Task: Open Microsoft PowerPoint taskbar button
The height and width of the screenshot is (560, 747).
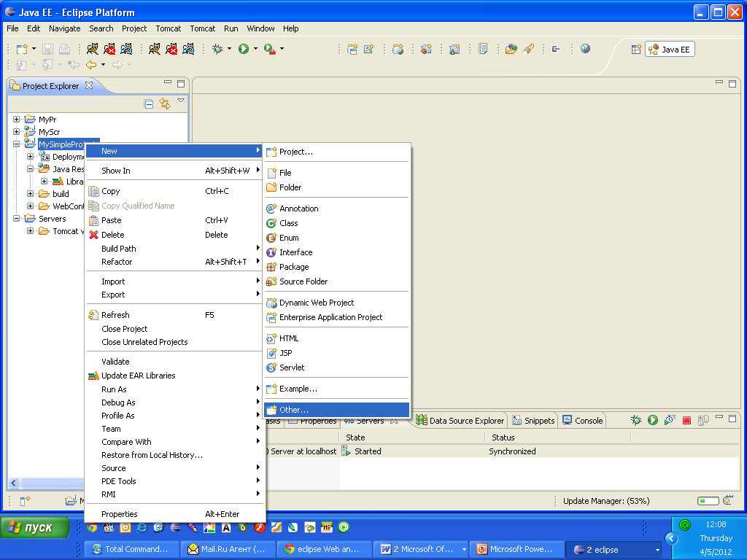Action: [517, 549]
